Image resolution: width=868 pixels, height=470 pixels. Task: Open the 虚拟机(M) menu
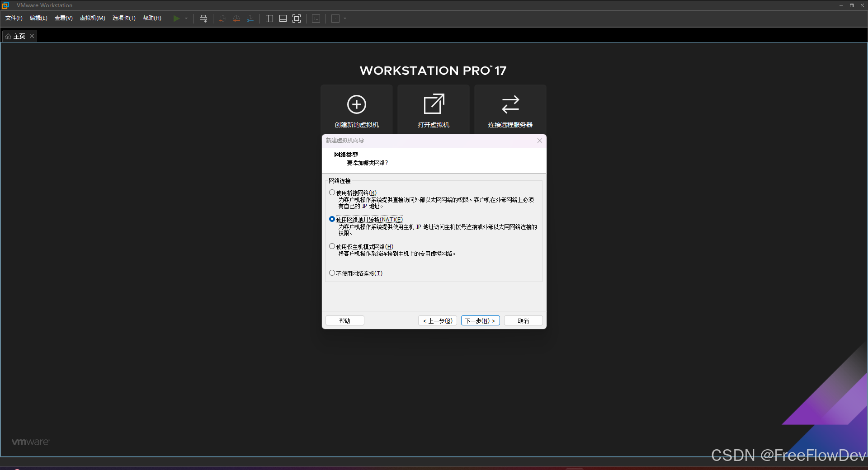tap(92, 18)
